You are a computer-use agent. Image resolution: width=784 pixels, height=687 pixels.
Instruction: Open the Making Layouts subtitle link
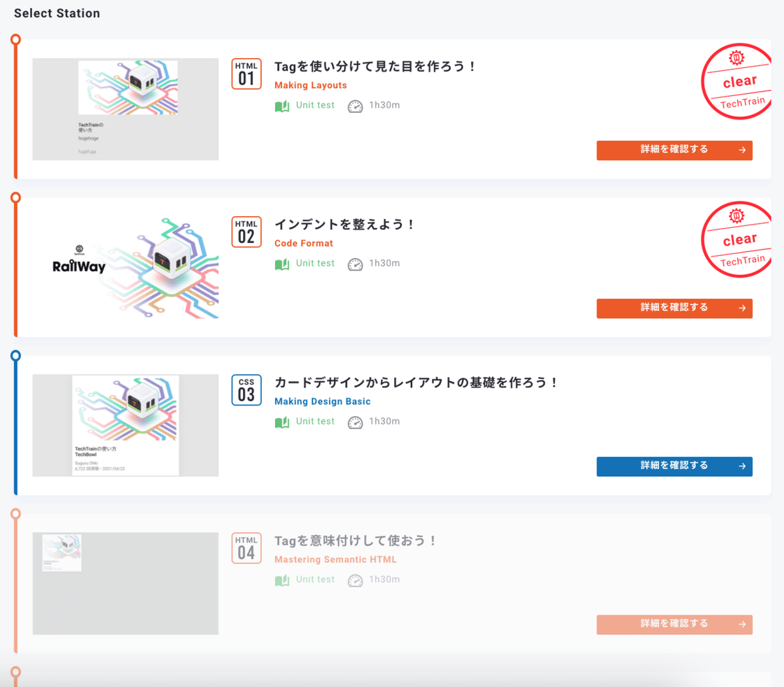310,85
